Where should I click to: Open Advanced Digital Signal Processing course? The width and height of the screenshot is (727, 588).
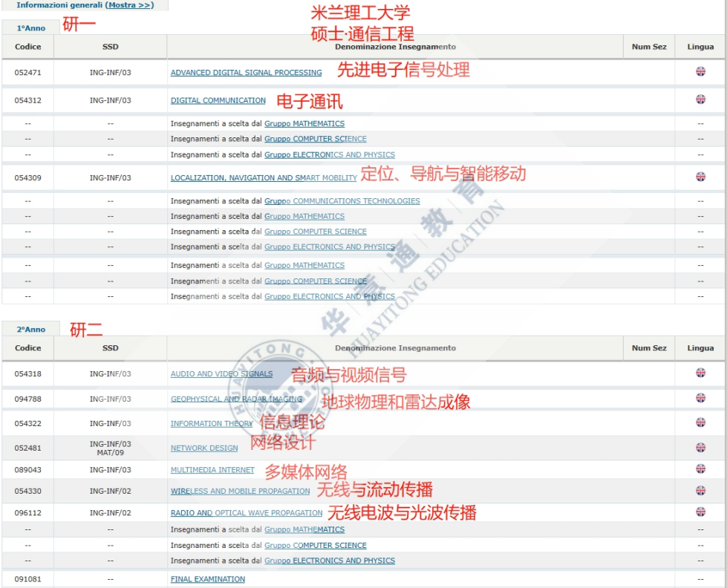(247, 73)
